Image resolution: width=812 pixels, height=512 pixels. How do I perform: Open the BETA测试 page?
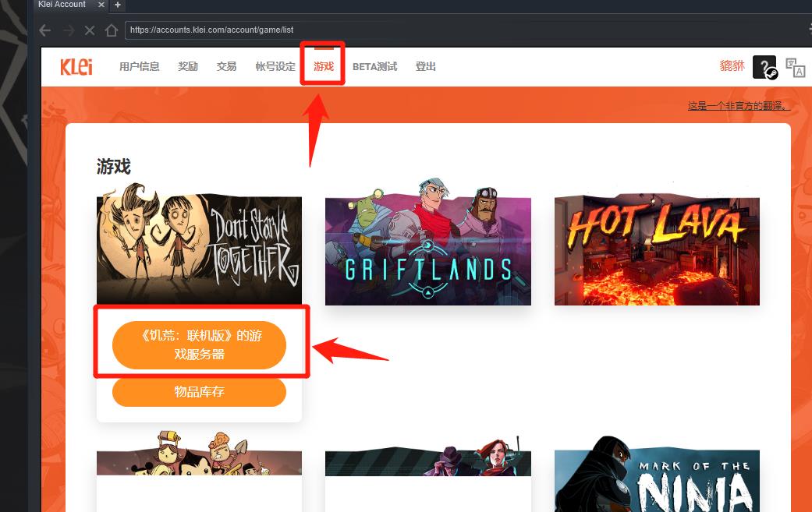click(374, 67)
